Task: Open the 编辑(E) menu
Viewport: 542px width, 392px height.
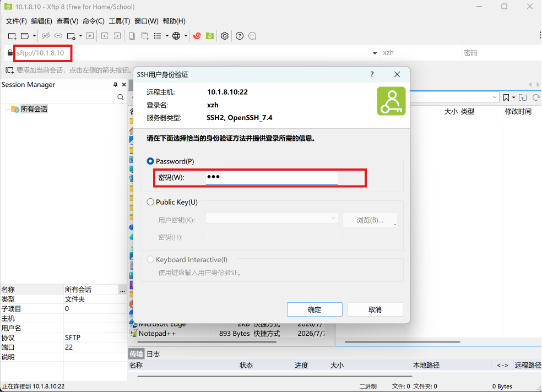Action: tap(41, 21)
